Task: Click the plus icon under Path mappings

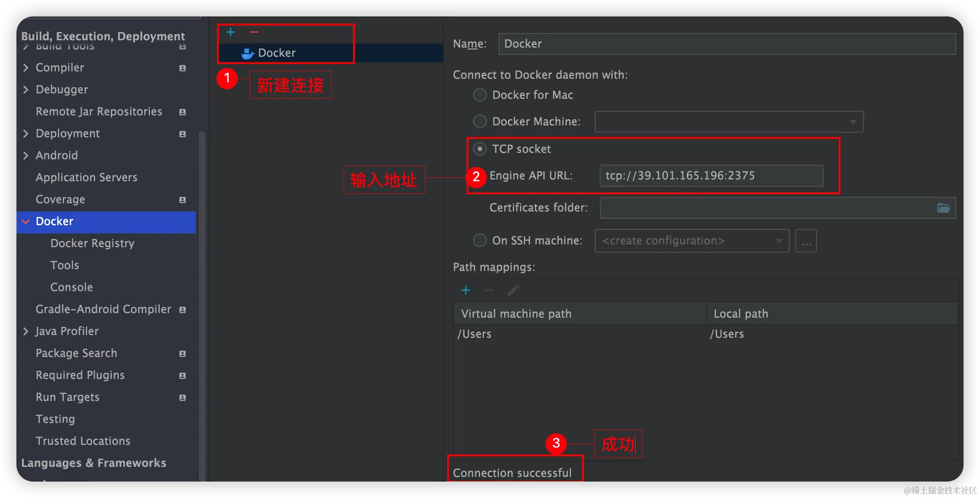Action: [x=466, y=290]
